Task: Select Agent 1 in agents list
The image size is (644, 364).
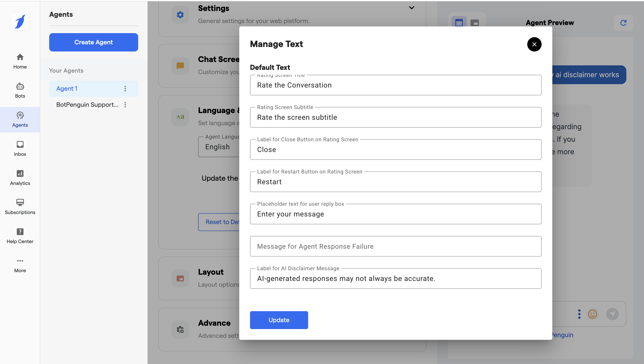Action: (67, 89)
